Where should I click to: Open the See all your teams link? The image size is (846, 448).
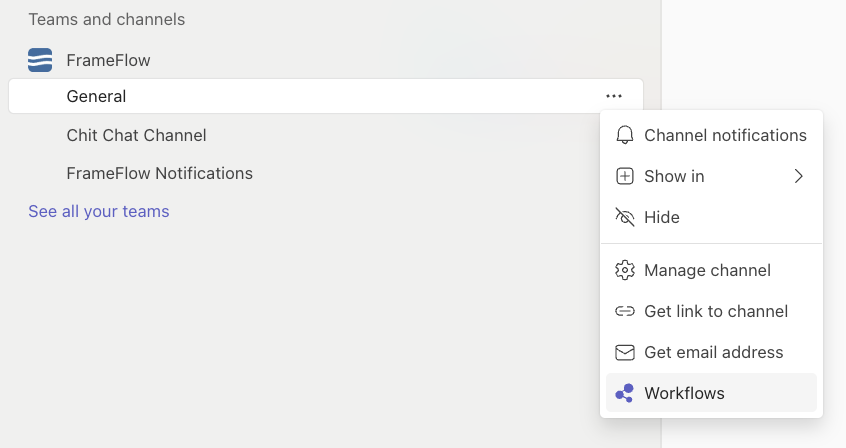(x=99, y=211)
